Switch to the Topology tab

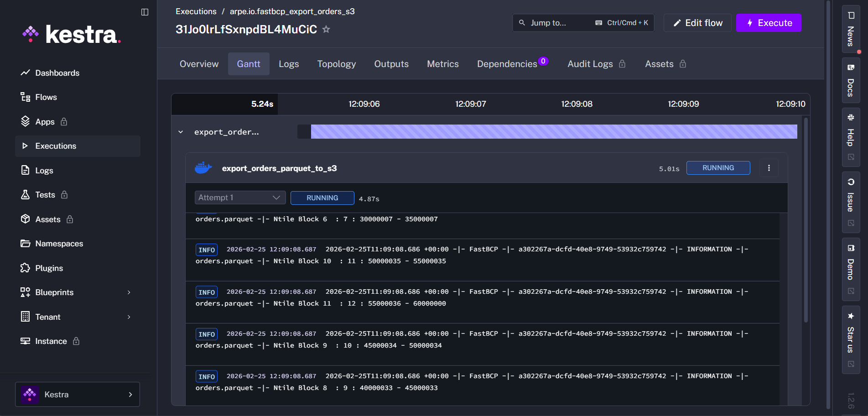click(336, 64)
